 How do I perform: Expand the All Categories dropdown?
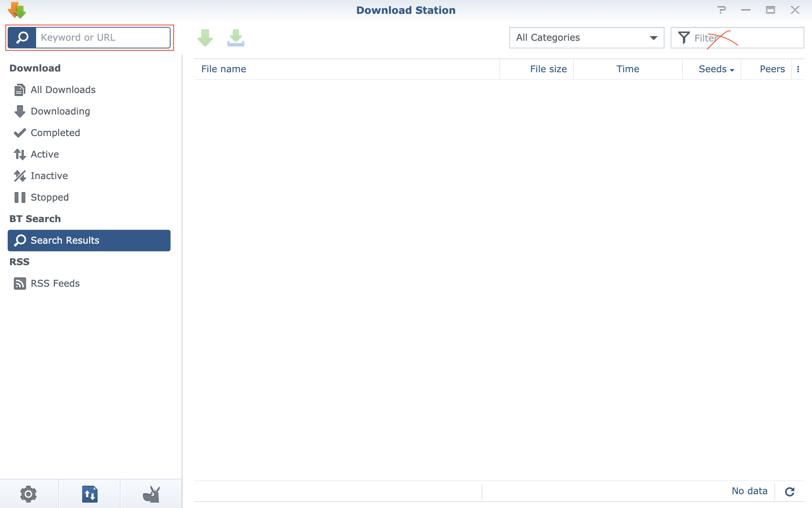tap(586, 38)
